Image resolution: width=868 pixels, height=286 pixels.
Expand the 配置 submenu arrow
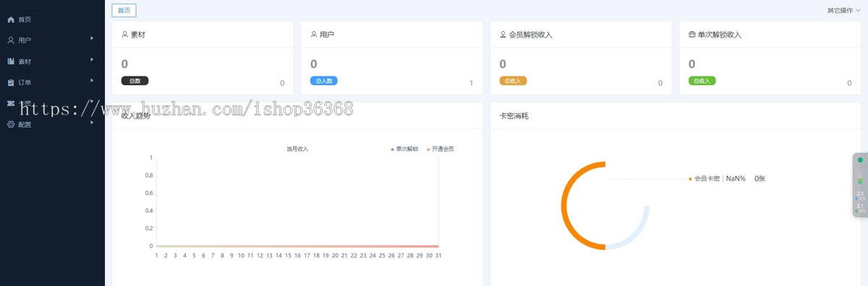tap(92, 122)
